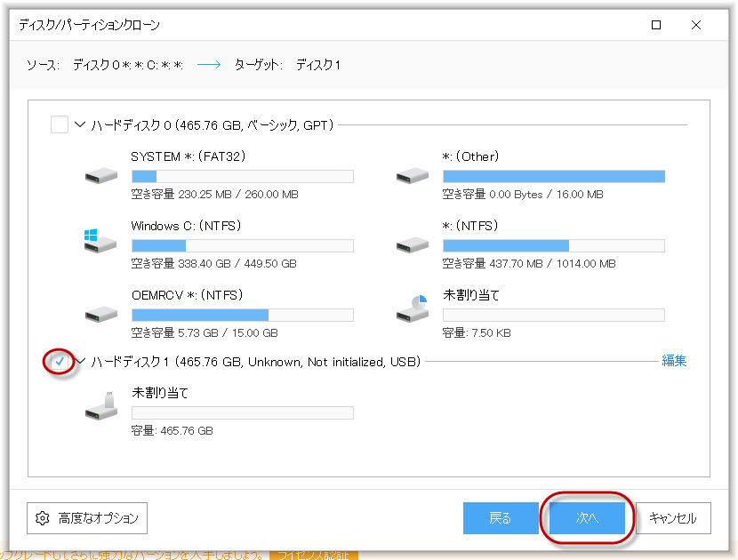
Task: Check the ハードディスク 0 checkbox
Action: [60, 124]
